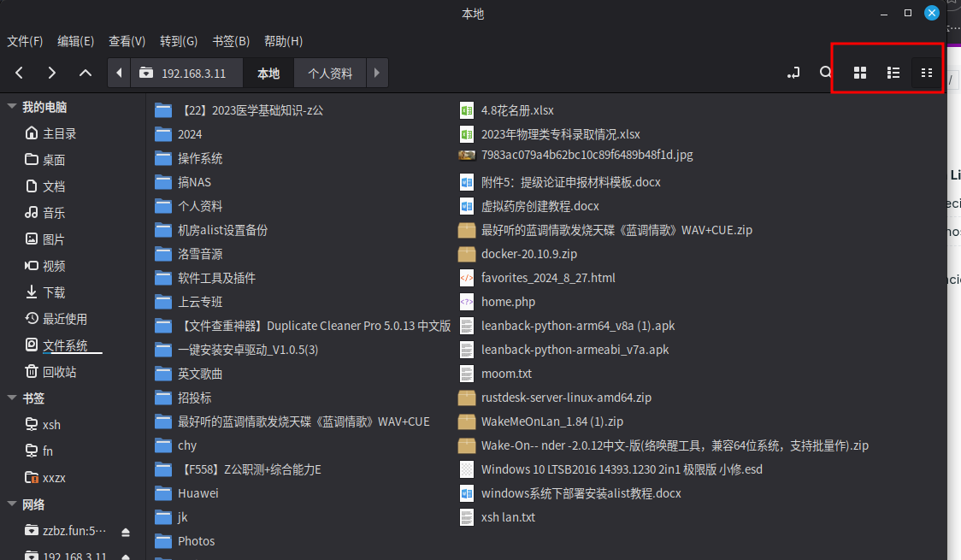Switch to icon view mode
This screenshot has width=961, height=560.
(x=858, y=73)
